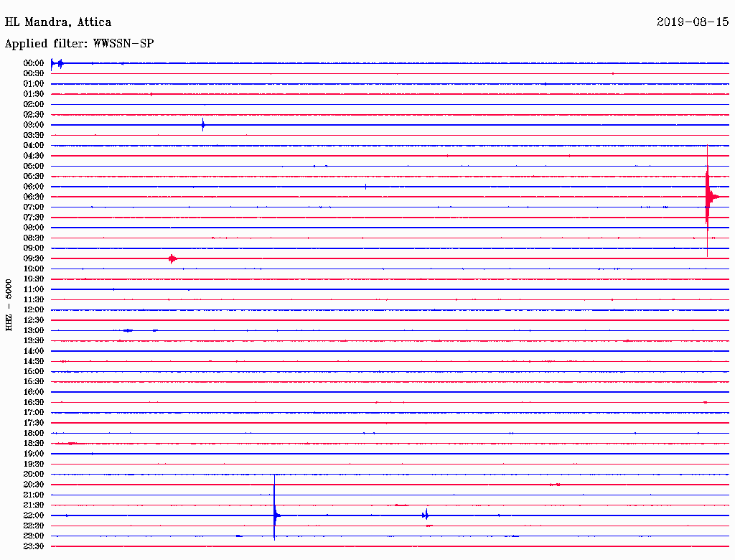Screen dimensions: 735x560
Task: Select the 08:00 time label
Action: point(34,228)
